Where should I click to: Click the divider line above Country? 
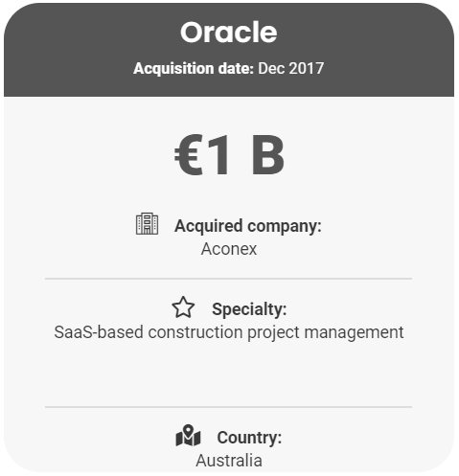(x=228, y=407)
